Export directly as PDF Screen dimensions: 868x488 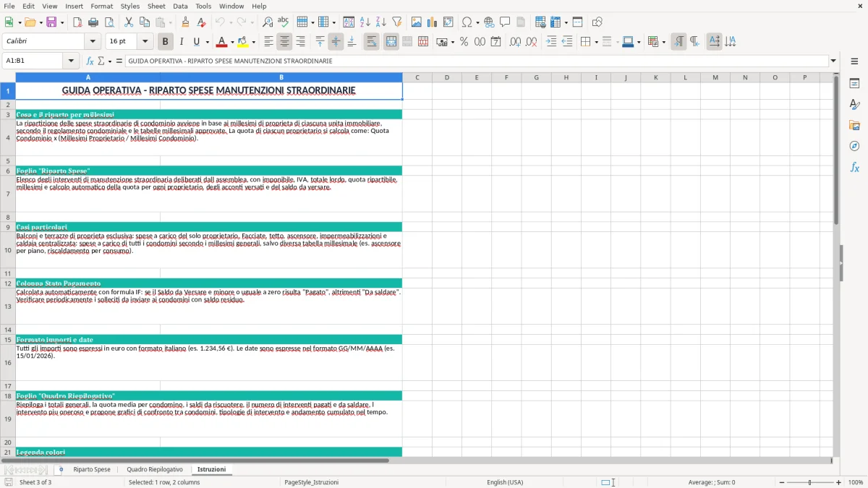[x=77, y=22]
